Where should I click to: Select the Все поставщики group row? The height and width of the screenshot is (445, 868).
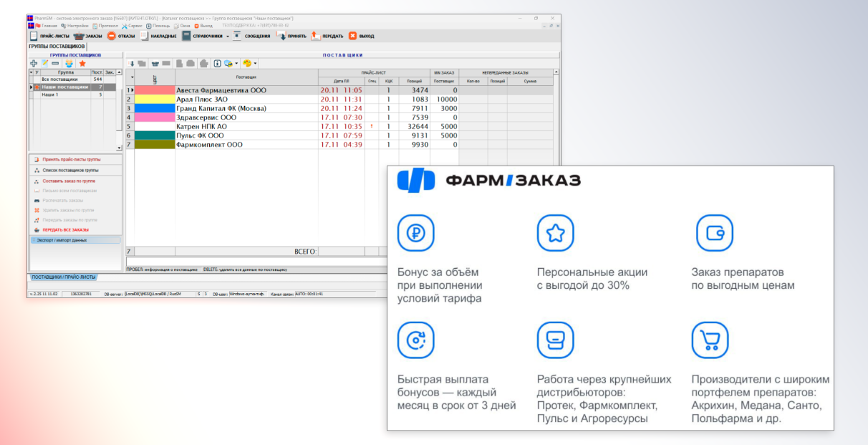[x=59, y=79]
